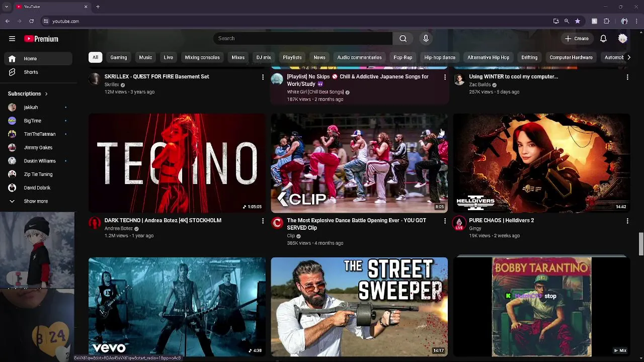Select the Mixes filter chip

point(238,57)
